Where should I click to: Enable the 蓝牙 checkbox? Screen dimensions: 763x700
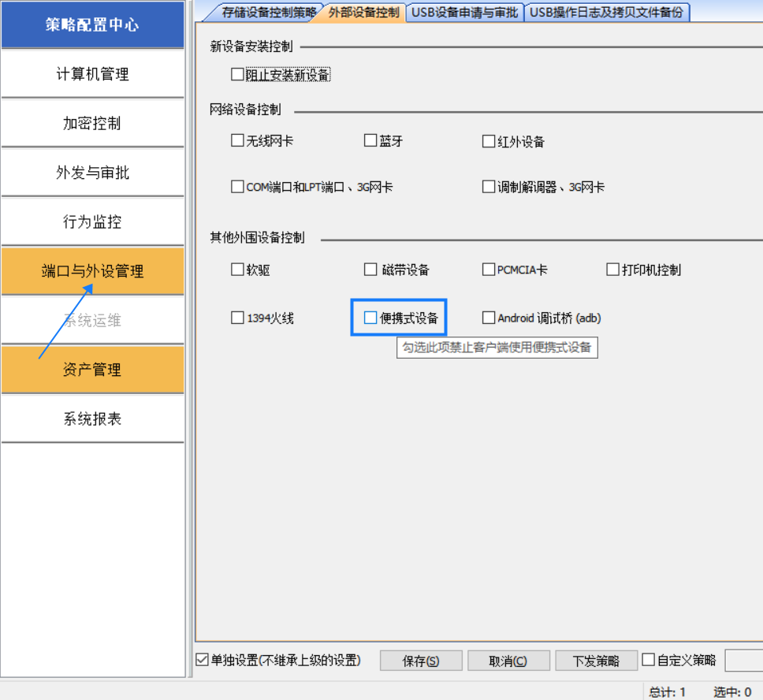(x=370, y=141)
